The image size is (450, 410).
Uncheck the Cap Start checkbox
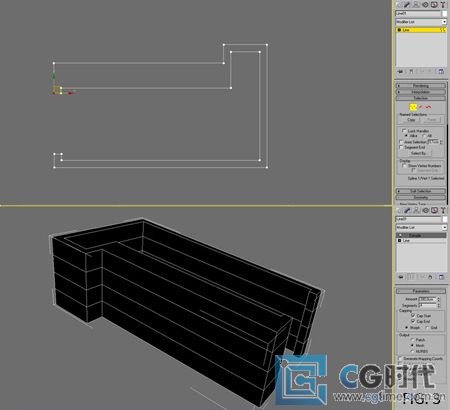point(413,315)
